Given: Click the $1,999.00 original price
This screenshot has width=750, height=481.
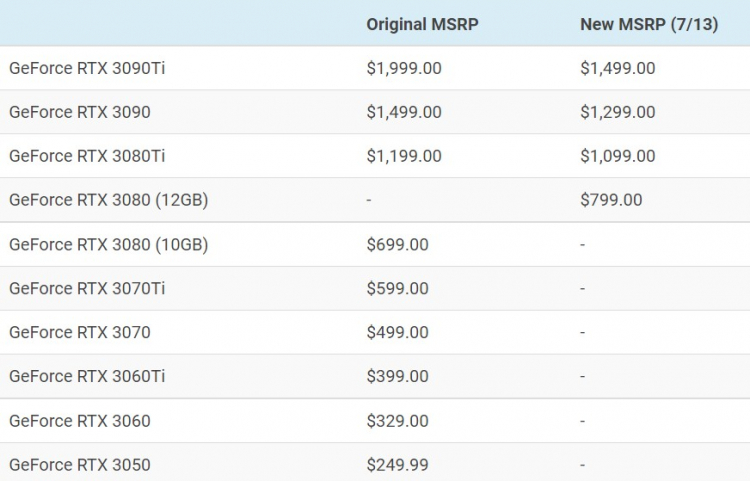Looking at the screenshot, I should [404, 69].
